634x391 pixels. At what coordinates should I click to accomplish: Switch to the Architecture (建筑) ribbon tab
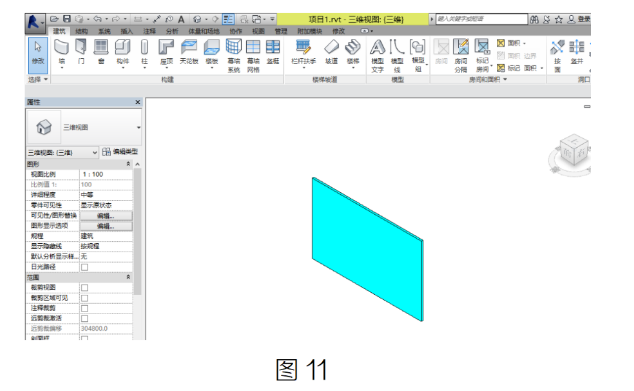click(x=59, y=31)
